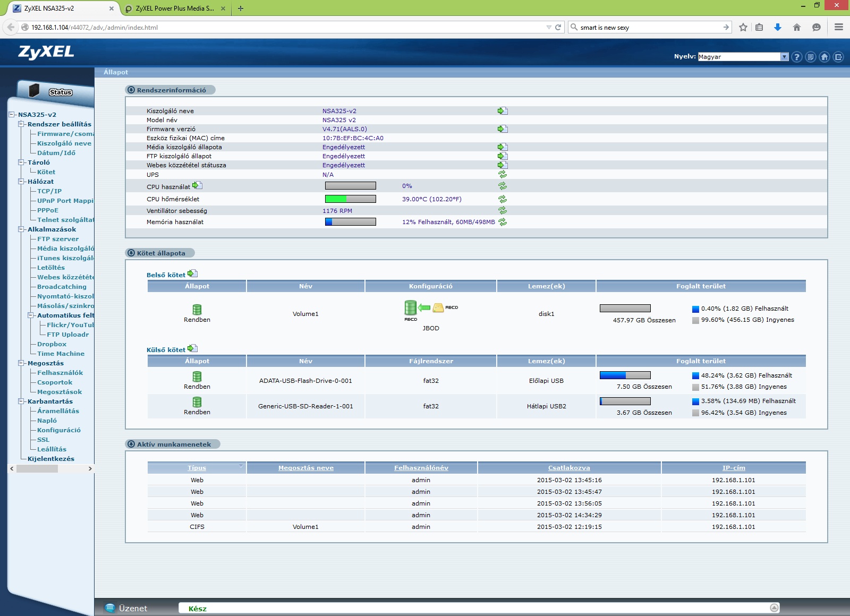Click Generic SD reader status icon
Image resolution: width=850 pixels, height=616 pixels.
[197, 402]
